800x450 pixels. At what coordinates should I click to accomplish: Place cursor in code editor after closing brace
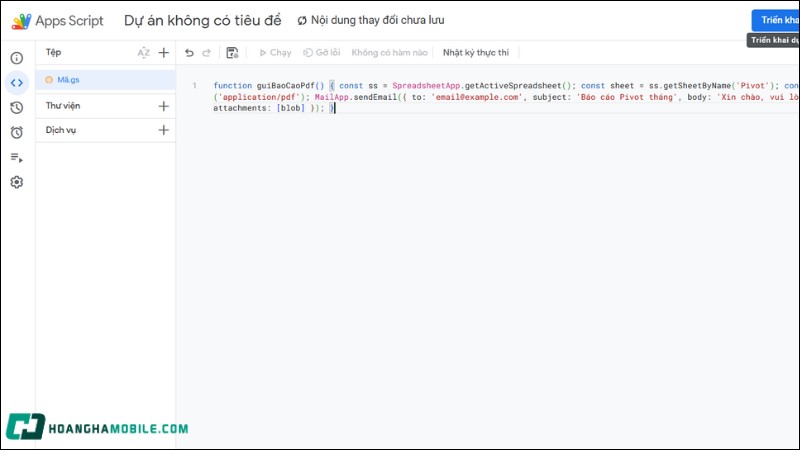pyautogui.click(x=335, y=108)
